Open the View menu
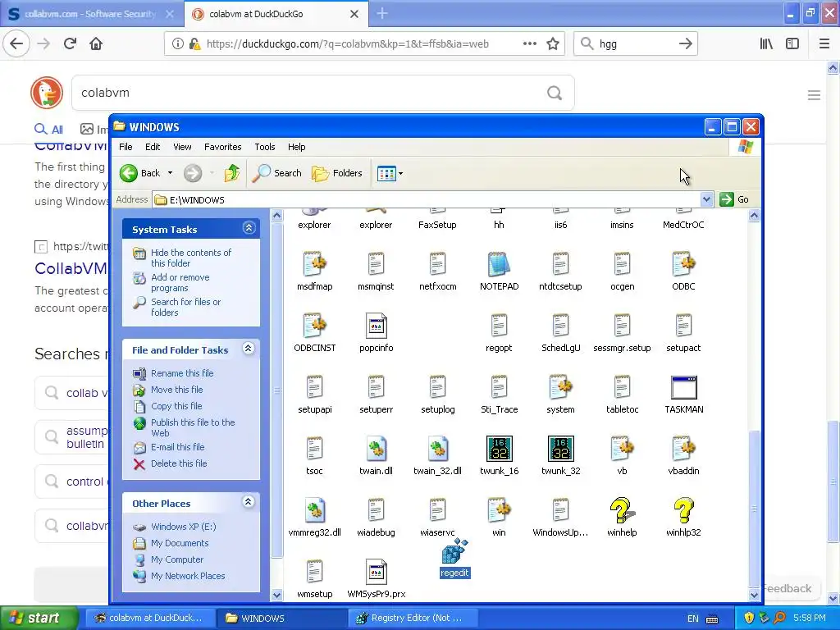 tap(182, 147)
